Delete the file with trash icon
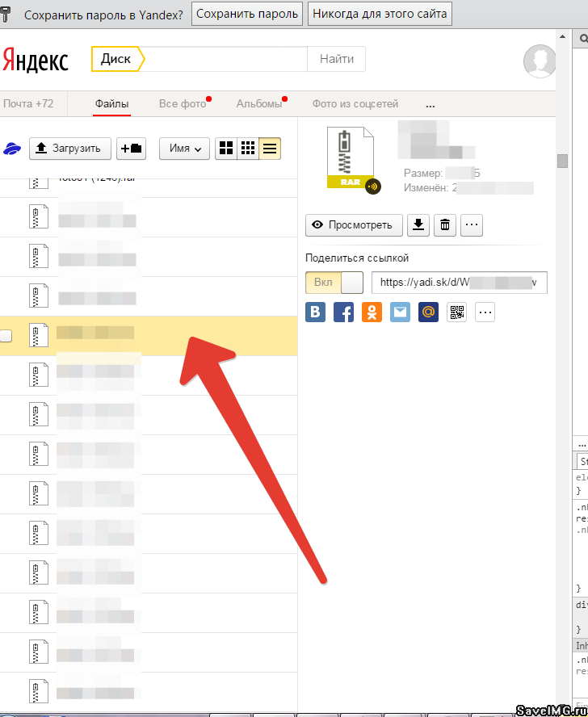588x717 pixels. click(444, 225)
